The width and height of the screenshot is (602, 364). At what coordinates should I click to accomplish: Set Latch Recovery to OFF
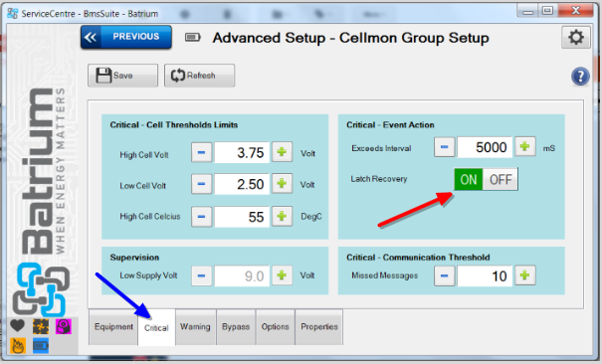click(500, 179)
